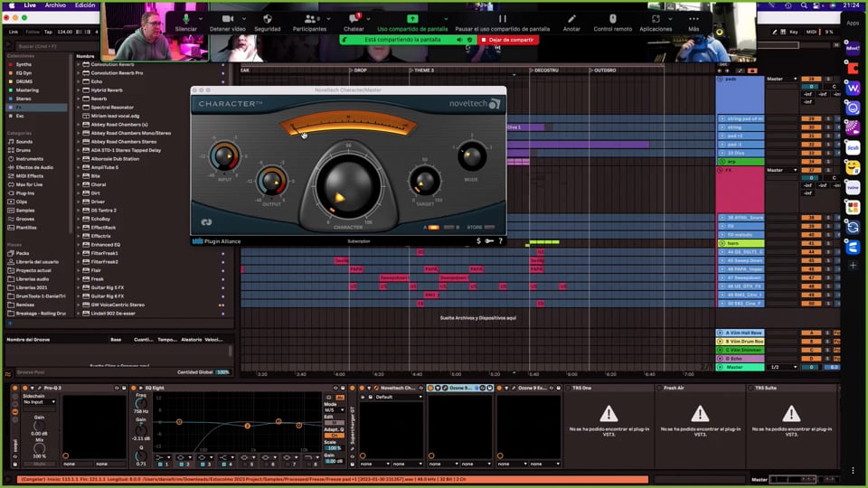The width and height of the screenshot is (868, 488).
Task: Click Plugin Alliance question mark help
Action: tap(500, 241)
